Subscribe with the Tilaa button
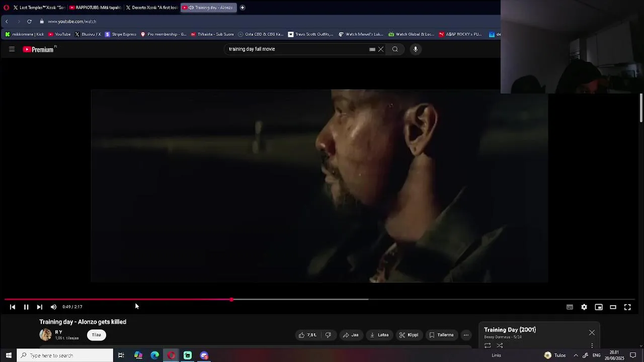644x362 pixels. point(96,335)
